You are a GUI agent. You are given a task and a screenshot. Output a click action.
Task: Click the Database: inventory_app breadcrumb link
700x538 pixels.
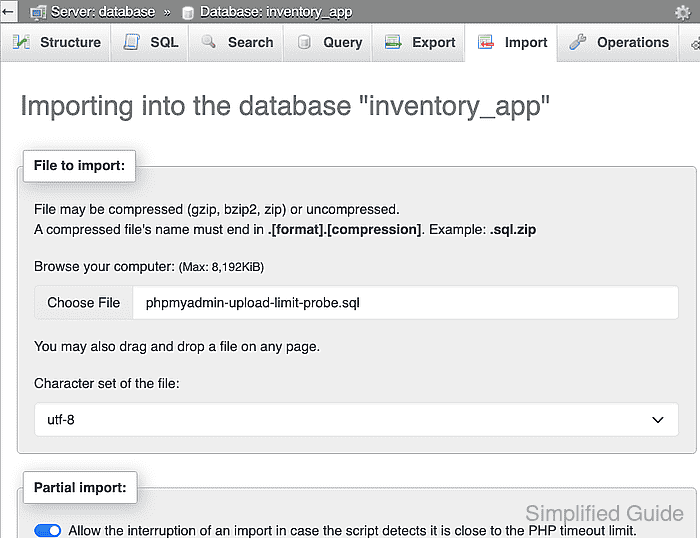(x=276, y=12)
